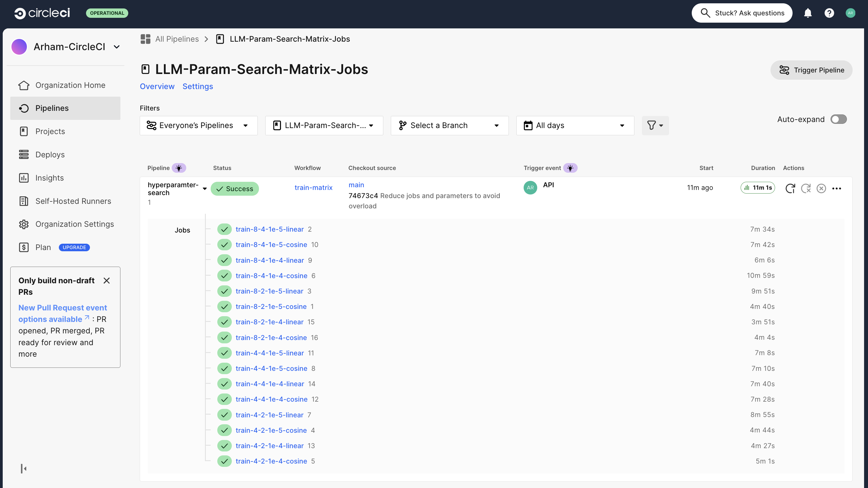Open the duration metrics badge showing 11m 1s
The width and height of the screenshot is (868, 488).
pyautogui.click(x=758, y=188)
